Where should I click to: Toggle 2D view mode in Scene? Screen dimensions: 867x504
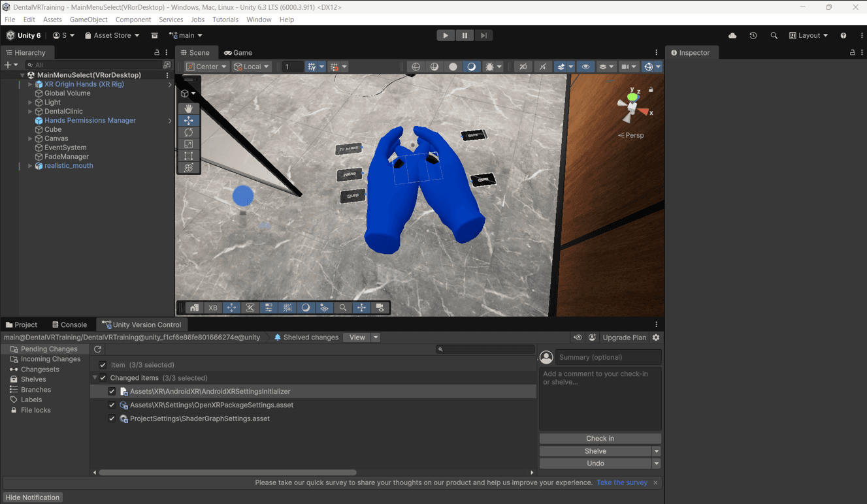click(523, 67)
